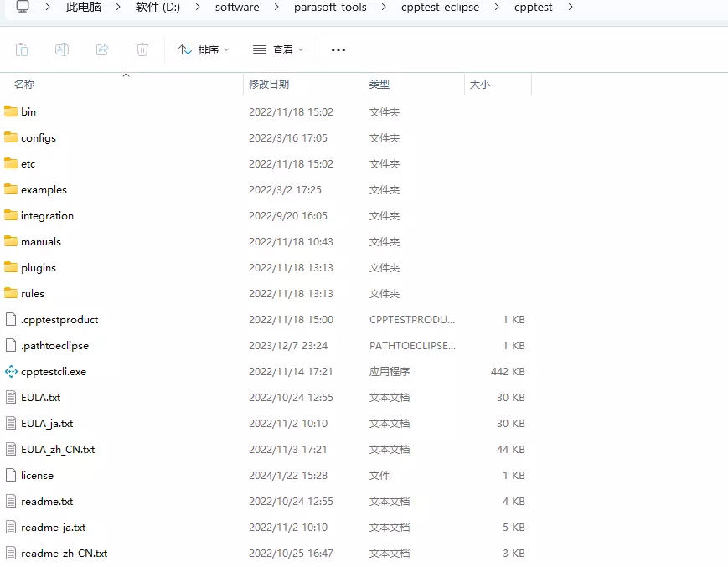Image resolution: width=728 pixels, height=567 pixels.
Task: Navigate to software in the address path
Action: pyautogui.click(x=237, y=7)
